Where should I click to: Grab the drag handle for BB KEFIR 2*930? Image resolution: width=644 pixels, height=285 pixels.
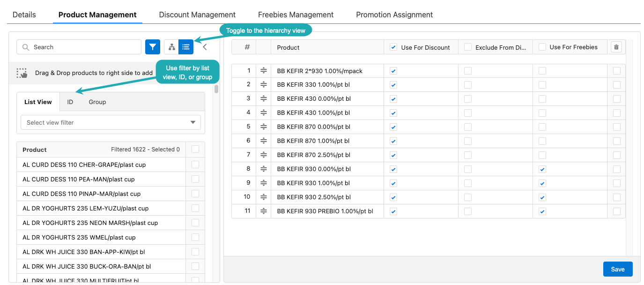coord(263,70)
